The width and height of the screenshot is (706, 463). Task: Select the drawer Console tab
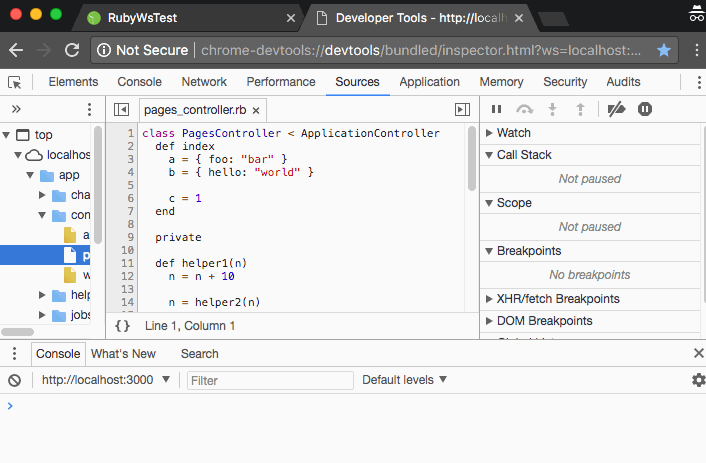pyautogui.click(x=58, y=354)
